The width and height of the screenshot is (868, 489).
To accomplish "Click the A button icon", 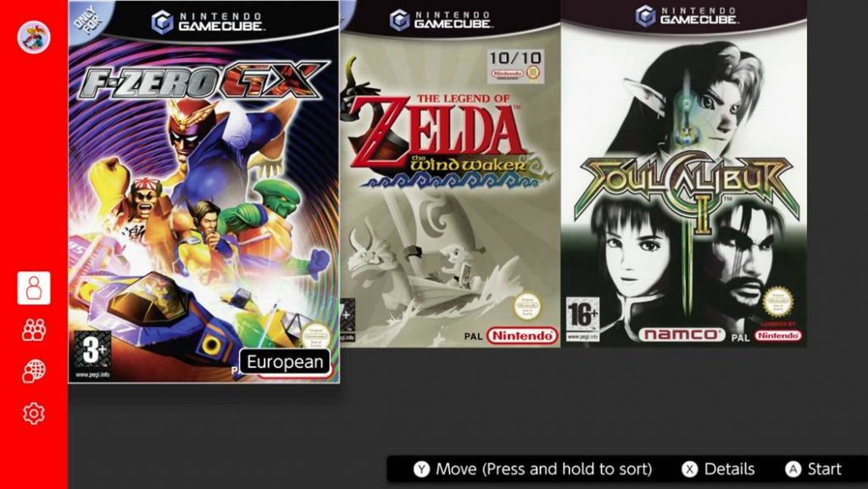I will [x=793, y=470].
